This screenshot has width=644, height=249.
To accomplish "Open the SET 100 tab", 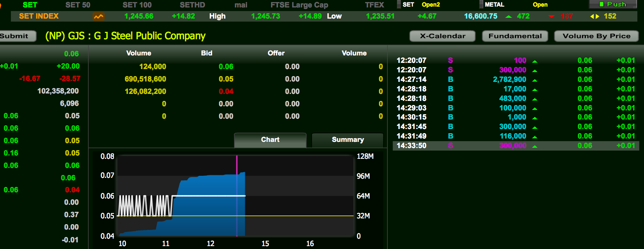I will [x=137, y=5].
